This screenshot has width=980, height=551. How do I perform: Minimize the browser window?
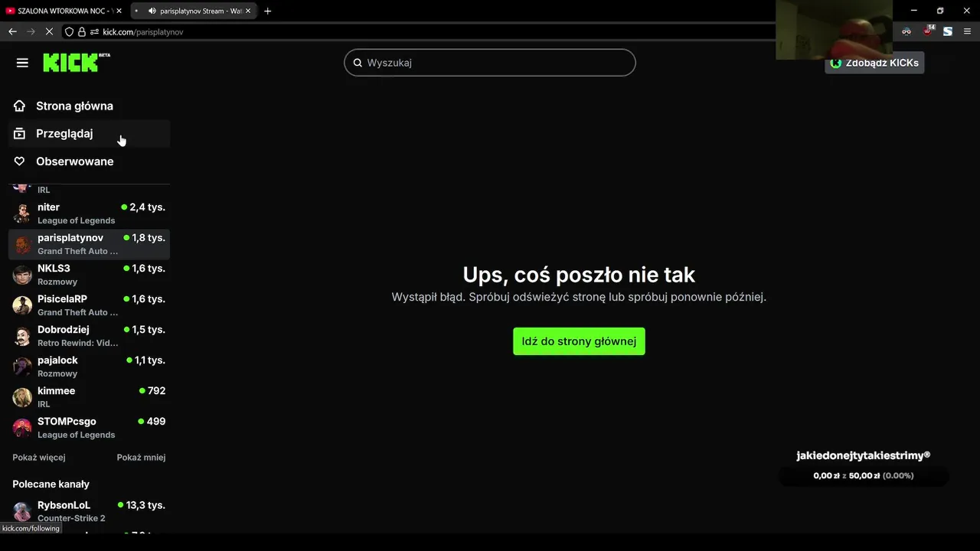913,11
